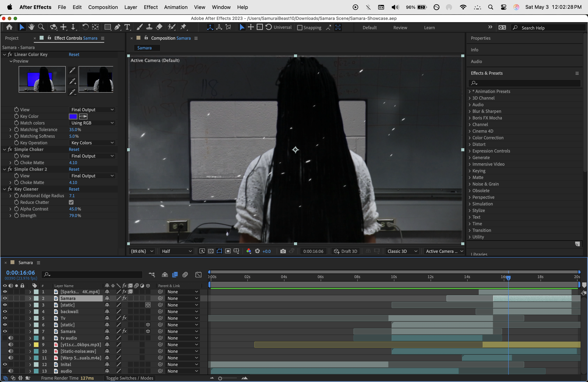Open the Composition menu
Viewport: 588px width, 382px height.
103,7
